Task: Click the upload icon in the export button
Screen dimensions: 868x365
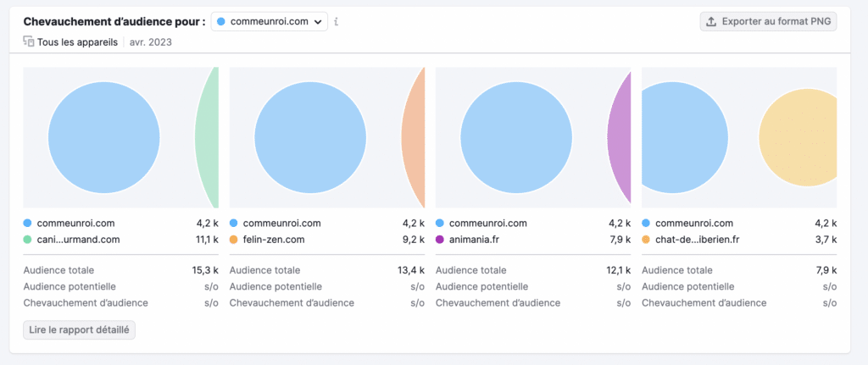Action: (x=711, y=21)
